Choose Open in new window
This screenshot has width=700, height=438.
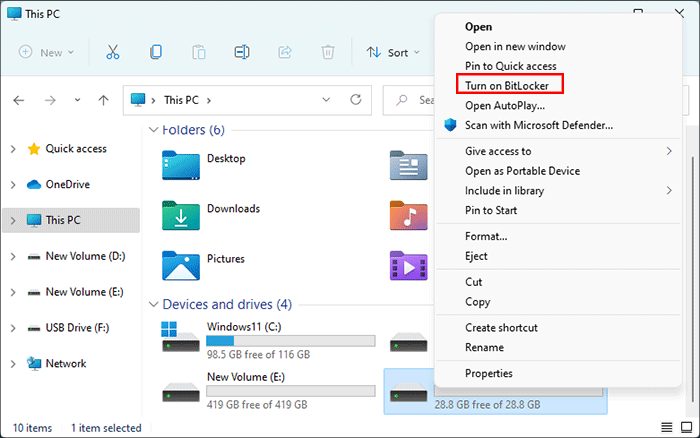[515, 46]
